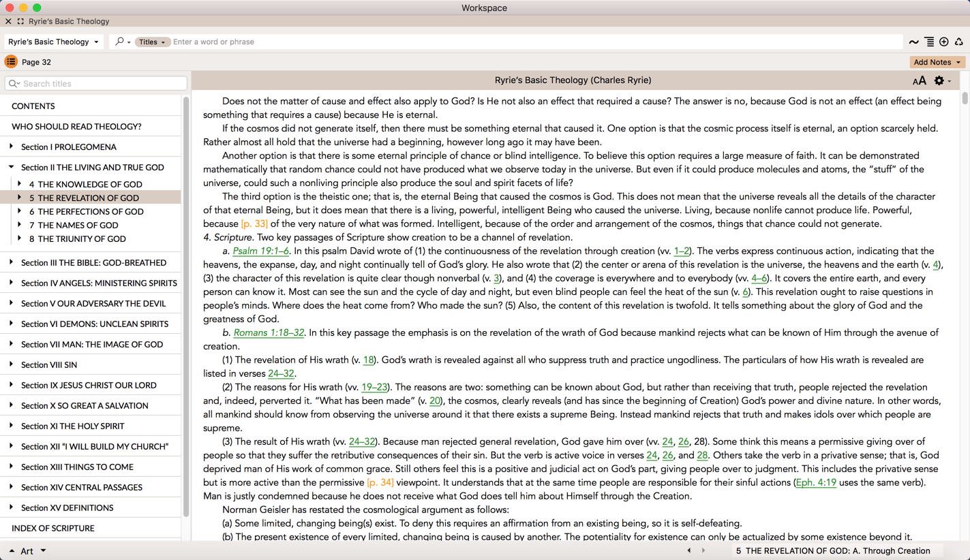
Task: Click the tilde search-mode icon
Action: [x=914, y=42]
